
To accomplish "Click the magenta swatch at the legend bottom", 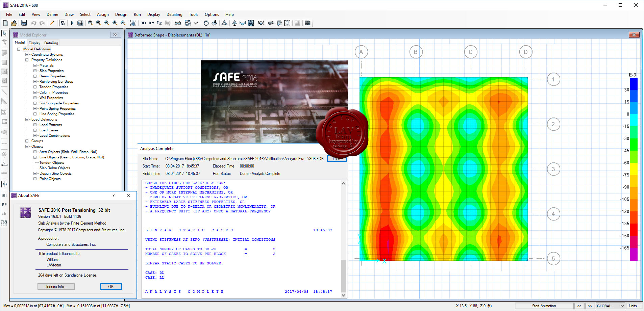I will [x=634, y=254].
